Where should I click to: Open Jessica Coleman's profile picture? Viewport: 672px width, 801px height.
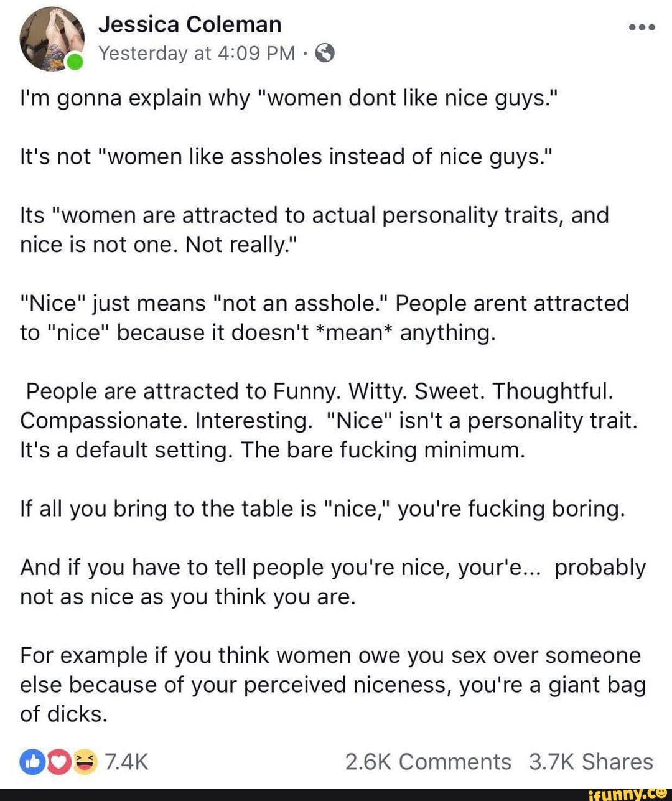tap(51, 39)
